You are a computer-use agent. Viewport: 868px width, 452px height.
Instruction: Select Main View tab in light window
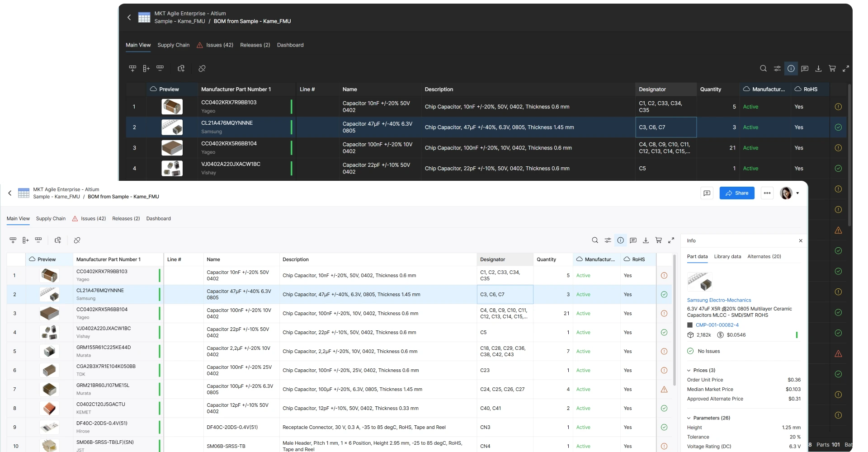pyautogui.click(x=18, y=218)
